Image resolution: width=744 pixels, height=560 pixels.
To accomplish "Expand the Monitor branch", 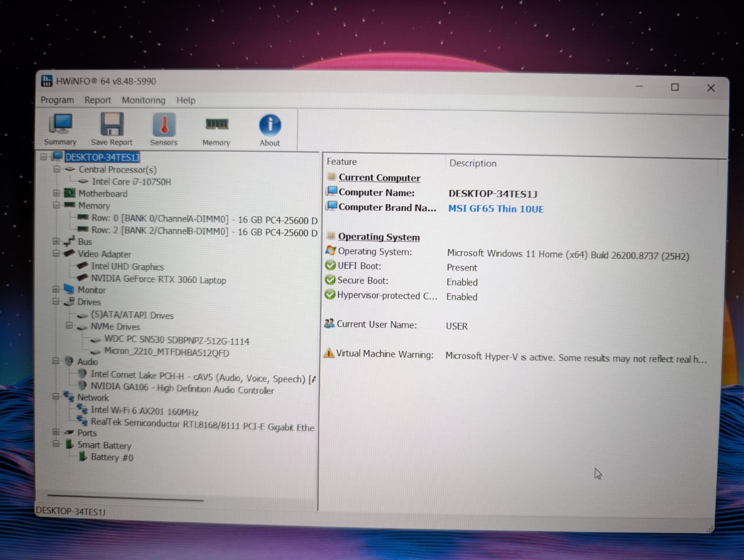I will pos(56,289).
